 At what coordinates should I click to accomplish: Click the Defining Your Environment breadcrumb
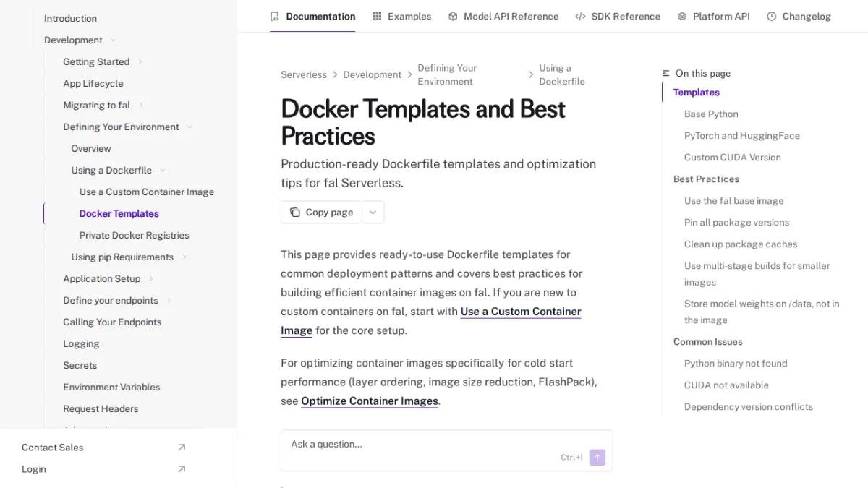(447, 74)
